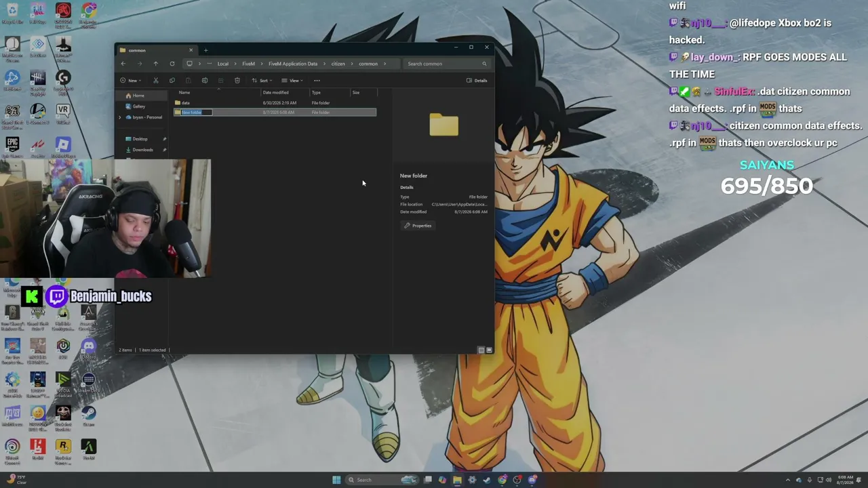Close the common tab
This screenshot has height=488, width=868.
click(191, 50)
